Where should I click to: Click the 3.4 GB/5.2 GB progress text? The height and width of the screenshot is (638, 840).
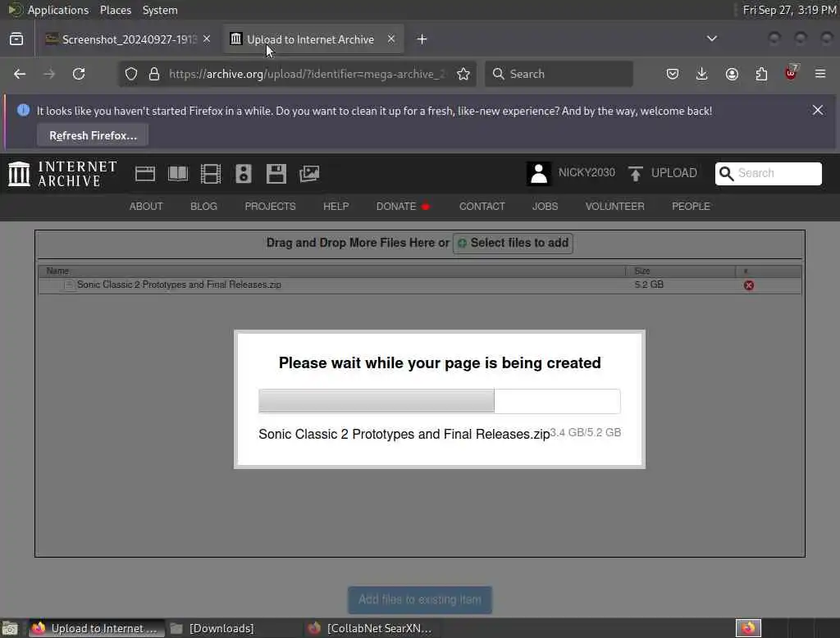(x=586, y=432)
